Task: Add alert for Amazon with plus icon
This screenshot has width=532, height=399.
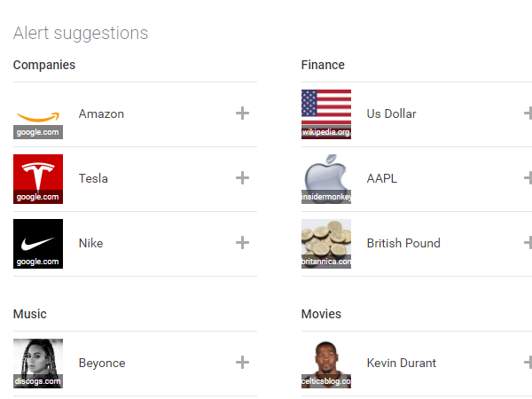Action: (242, 113)
